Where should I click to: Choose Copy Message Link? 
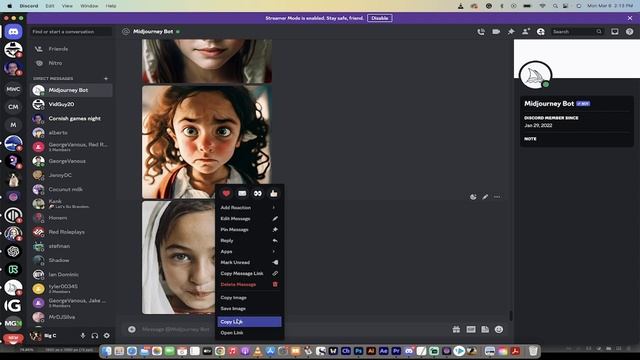(249, 273)
